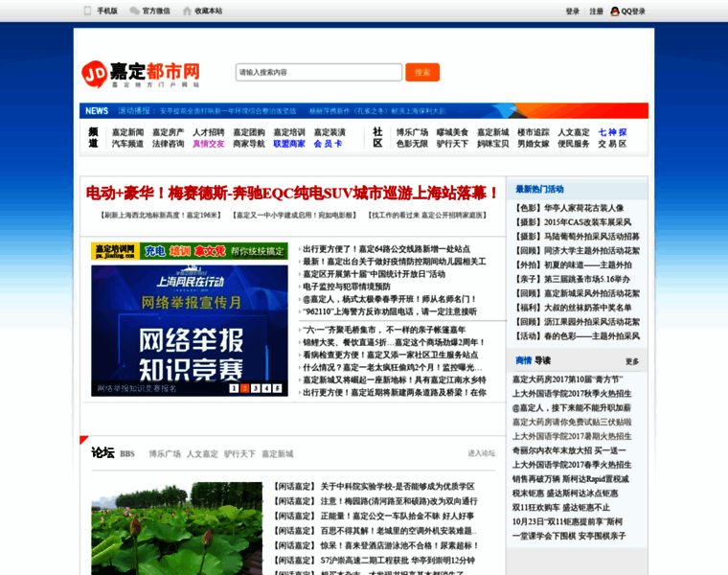Focus the search content input box
The height and width of the screenshot is (575, 728).
pyautogui.click(x=319, y=73)
